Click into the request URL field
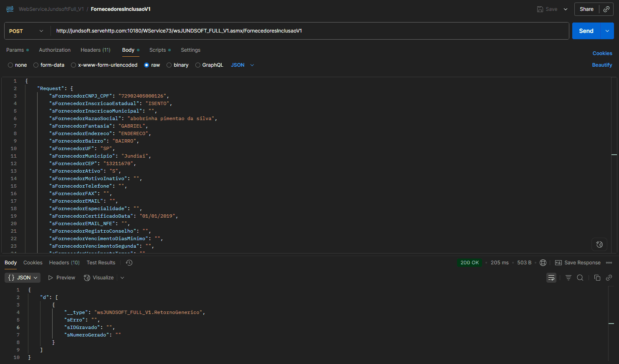This screenshot has width=619, height=364. click(x=309, y=31)
